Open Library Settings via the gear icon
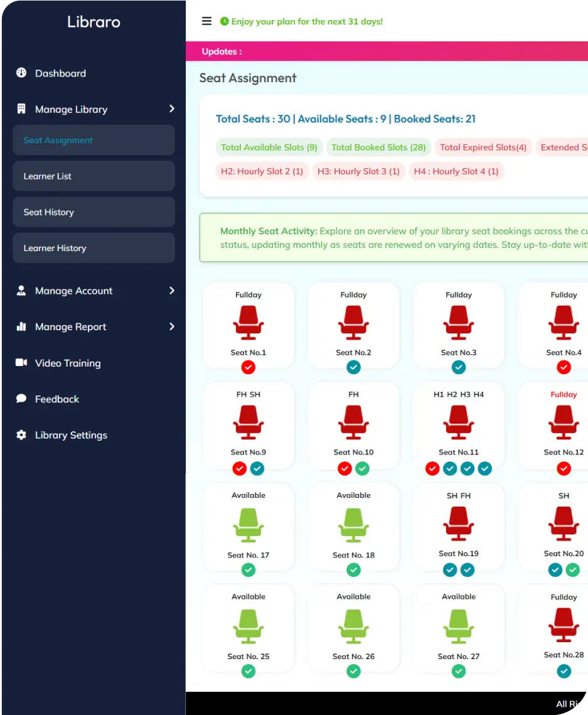Screen dimensions: 588x715 click(21, 435)
